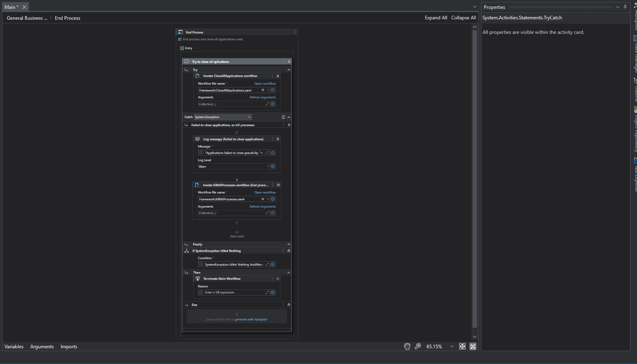Open expression editor for KillAllProcesses Arguments
Viewport: 637px width, 364px height.
point(267,213)
